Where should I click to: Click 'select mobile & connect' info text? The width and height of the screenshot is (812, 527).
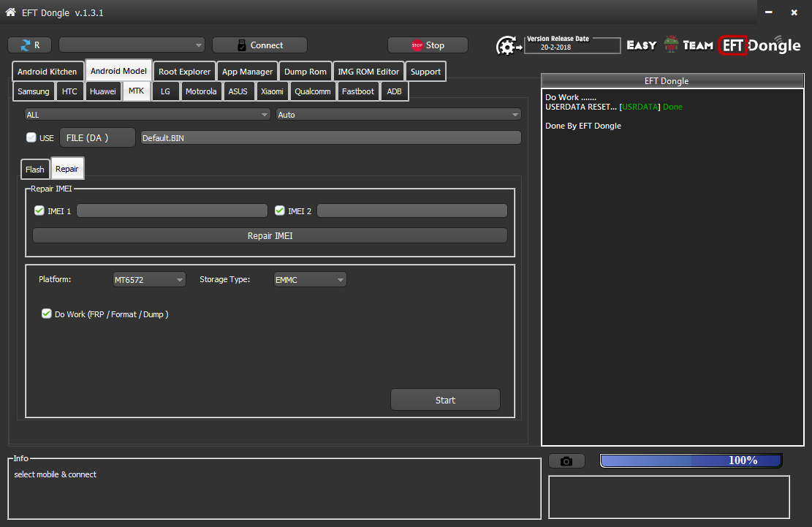click(55, 474)
